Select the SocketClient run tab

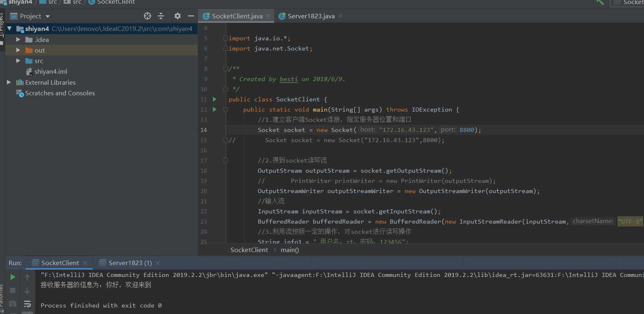tap(60, 263)
